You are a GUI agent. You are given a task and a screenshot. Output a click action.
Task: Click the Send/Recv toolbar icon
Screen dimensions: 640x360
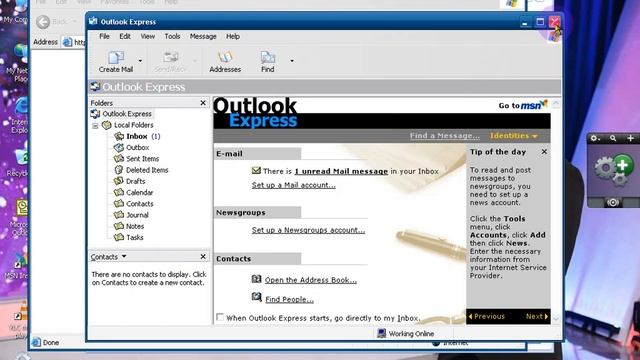(x=170, y=58)
